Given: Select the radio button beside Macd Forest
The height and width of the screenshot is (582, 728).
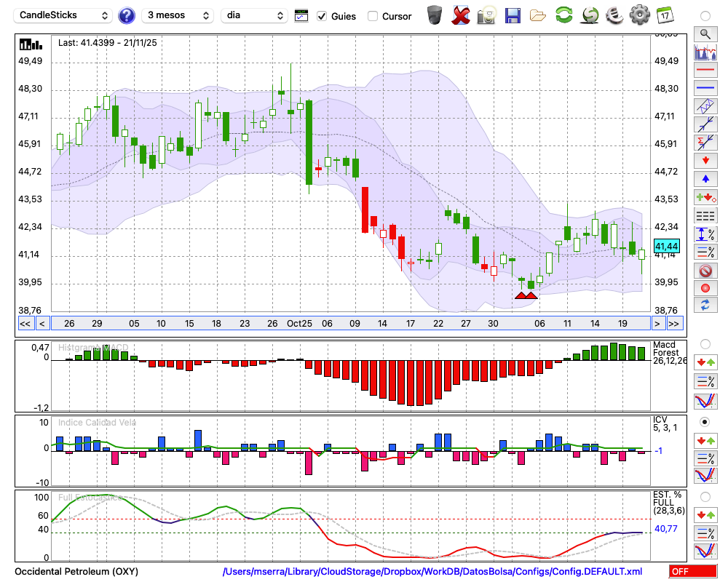Looking at the screenshot, I should 705,343.
